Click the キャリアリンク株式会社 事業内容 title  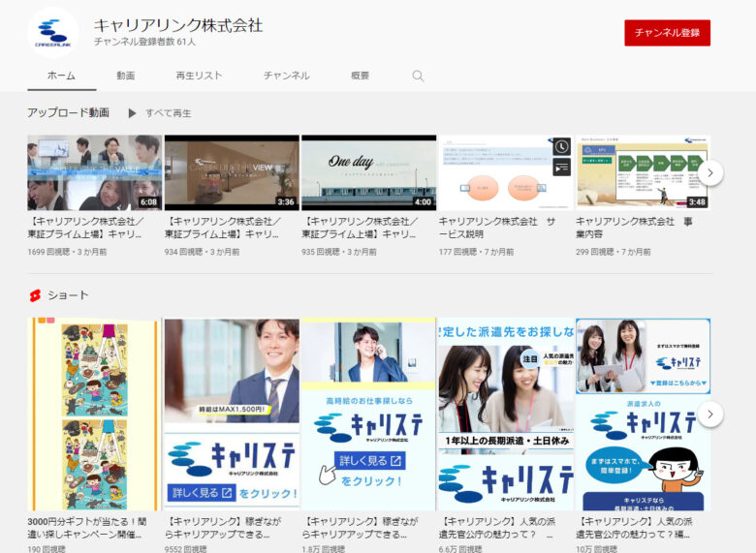pos(634,228)
